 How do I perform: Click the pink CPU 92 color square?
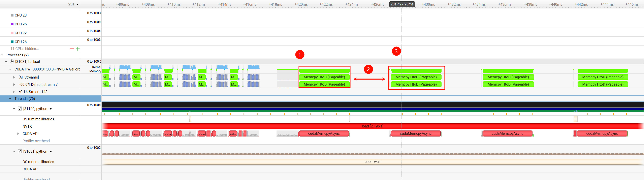click(12, 33)
